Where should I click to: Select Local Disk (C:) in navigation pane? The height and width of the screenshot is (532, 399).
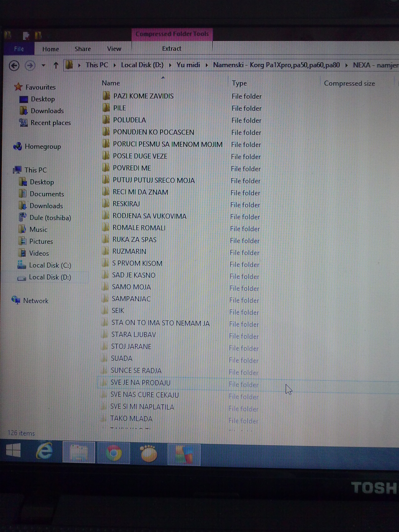point(50,265)
